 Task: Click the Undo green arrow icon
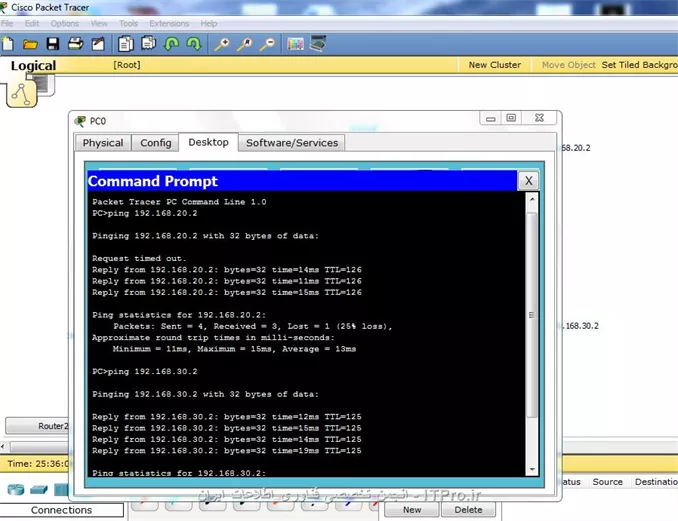172,44
